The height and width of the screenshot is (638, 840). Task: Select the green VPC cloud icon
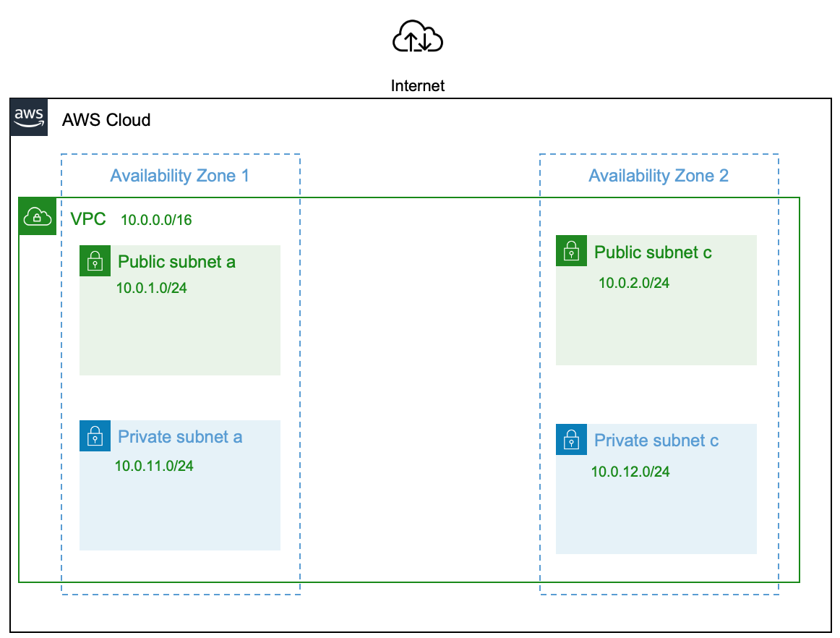(x=38, y=216)
